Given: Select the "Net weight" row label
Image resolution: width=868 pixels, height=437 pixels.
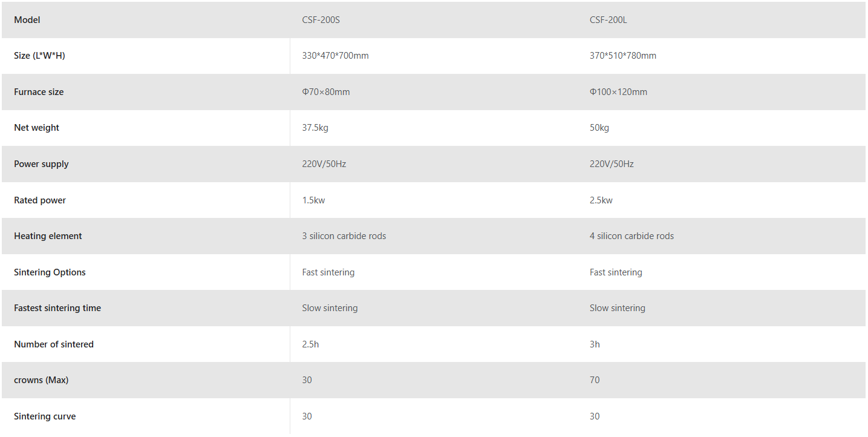Looking at the screenshot, I should pos(37,128).
